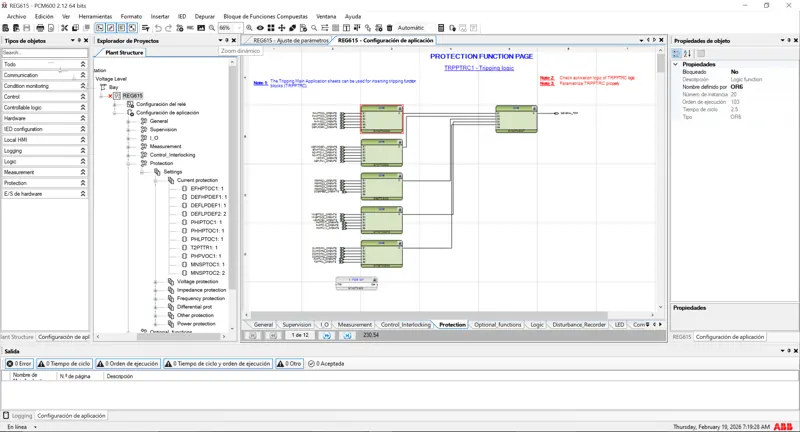Viewport: 800px width, 432px height.
Task: Toggle the fourth highlighted view-mode button
Action: pos(132,28)
